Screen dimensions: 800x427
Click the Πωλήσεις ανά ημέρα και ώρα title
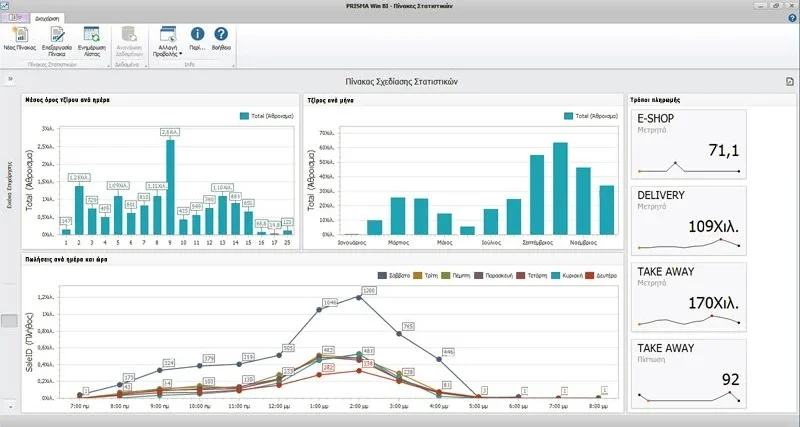pyautogui.click(x=66, y=259)
